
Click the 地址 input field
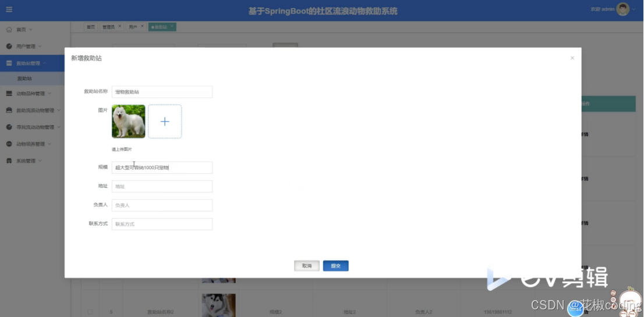[162, 186]
